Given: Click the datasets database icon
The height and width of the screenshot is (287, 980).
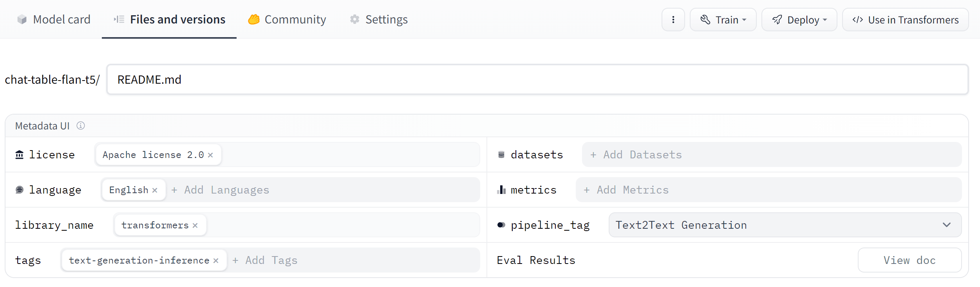Looking at the screenshot, I should tap(501, 154).
